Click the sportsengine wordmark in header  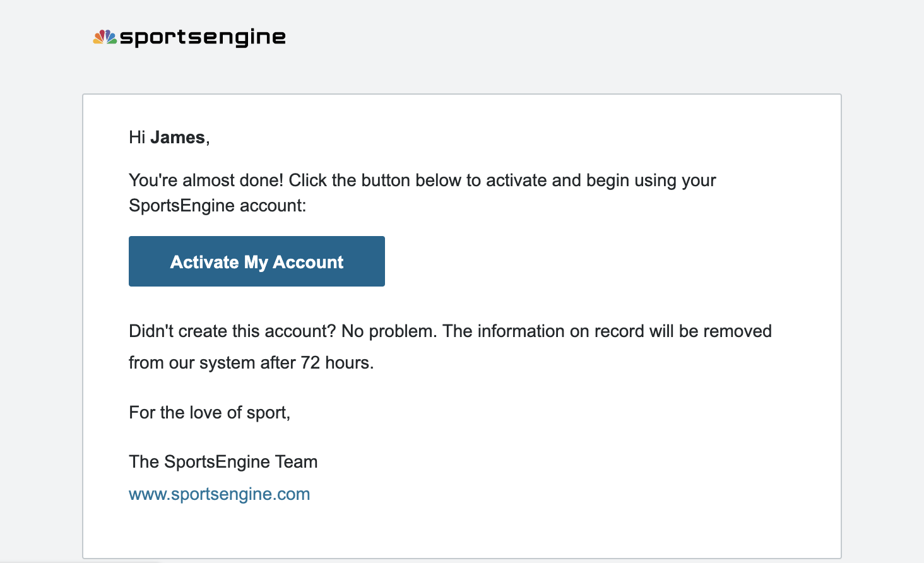pos(203,37)
